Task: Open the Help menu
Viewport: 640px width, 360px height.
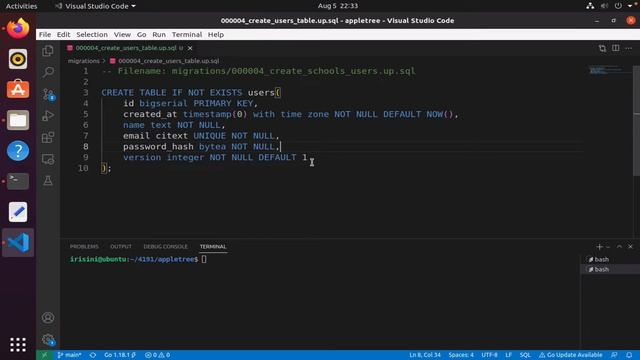Action: pyautogui.click(x=216, y=34)
